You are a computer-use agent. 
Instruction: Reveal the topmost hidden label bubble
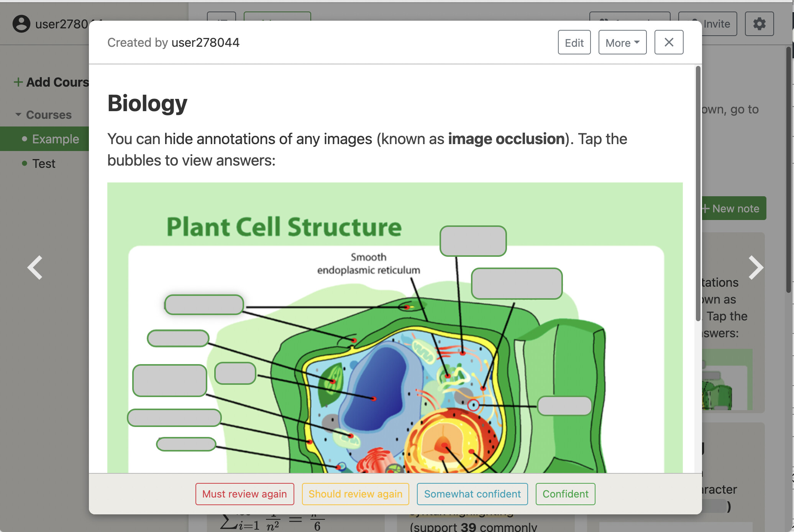point(473,241)
